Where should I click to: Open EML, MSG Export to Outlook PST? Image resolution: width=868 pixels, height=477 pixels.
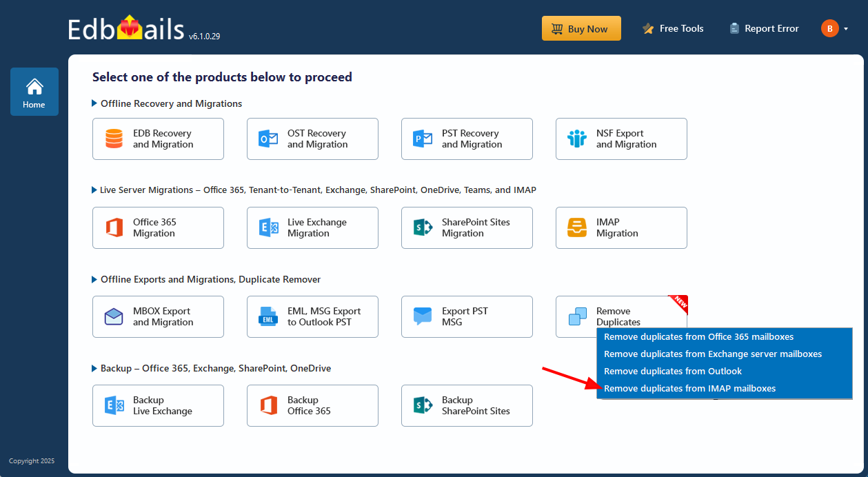(312, 316)
